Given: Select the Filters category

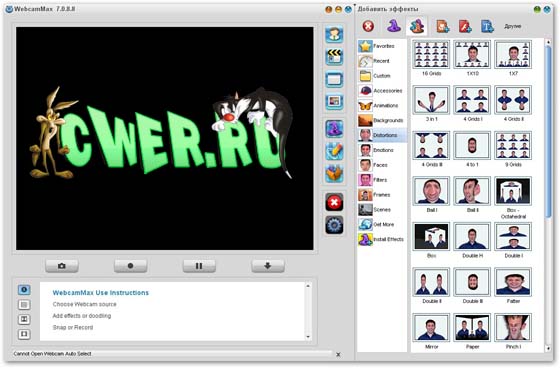Looking at the screenshot, I should pos(382,180).
